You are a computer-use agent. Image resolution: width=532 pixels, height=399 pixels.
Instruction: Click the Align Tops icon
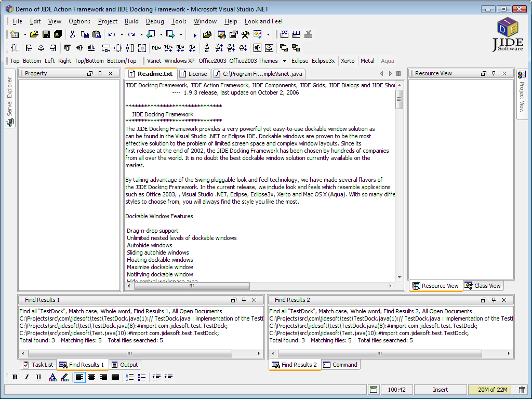pyautogui.click(x=68, y=48)
